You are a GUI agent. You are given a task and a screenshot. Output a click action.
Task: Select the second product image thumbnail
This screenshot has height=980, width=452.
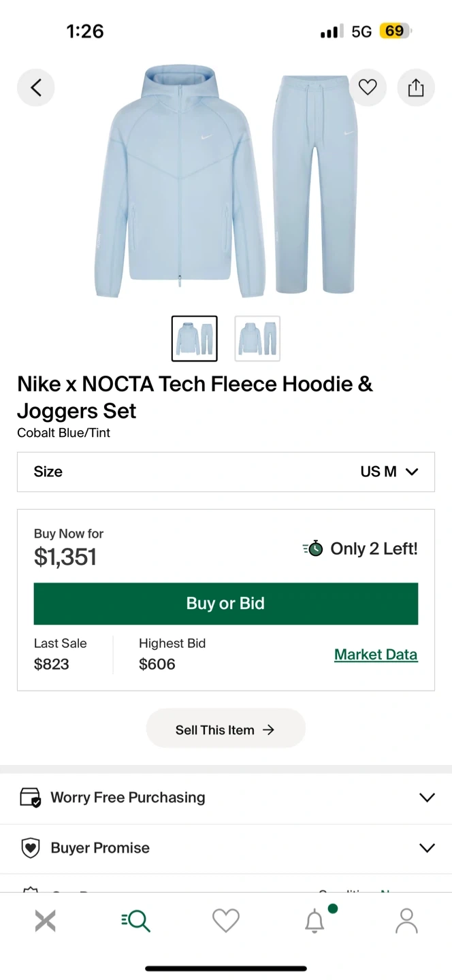(257, 338)
